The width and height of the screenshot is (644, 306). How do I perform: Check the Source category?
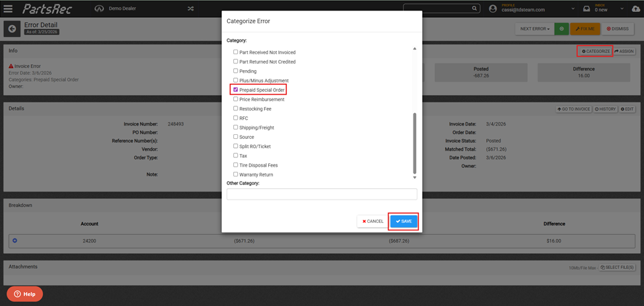235,137
